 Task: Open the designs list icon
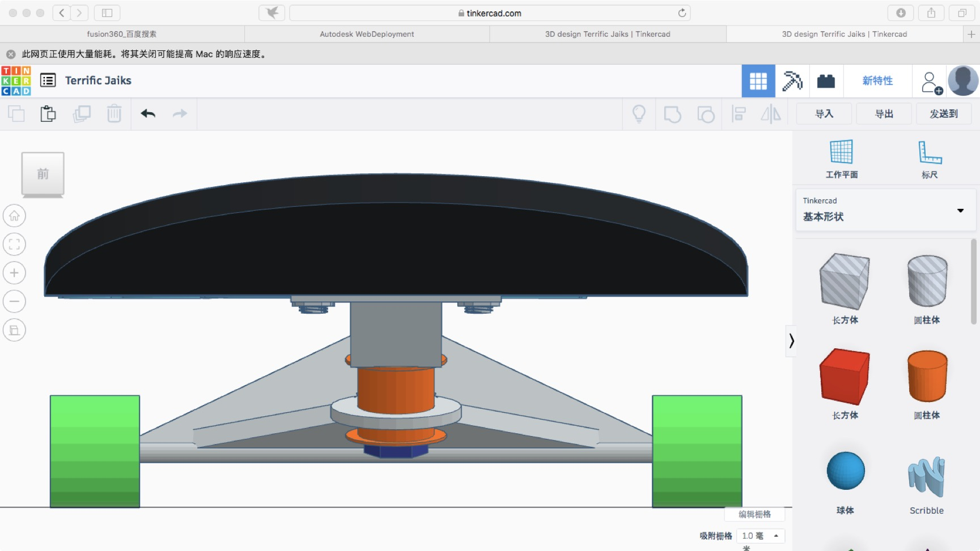pyautogui.click(x=48, y=80)
